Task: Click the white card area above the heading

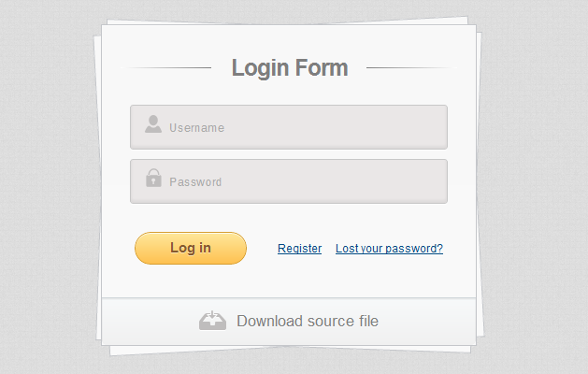Action: (x=288, y=37)
